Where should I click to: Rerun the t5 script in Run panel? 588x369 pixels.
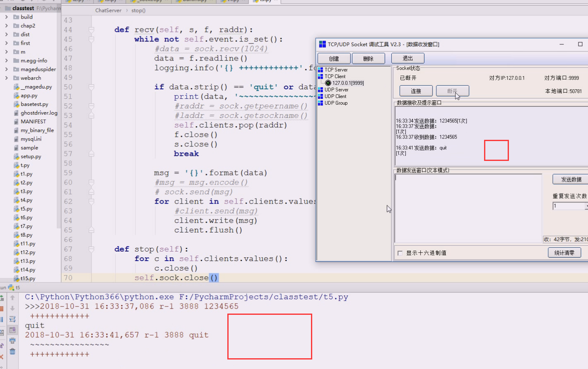click(2, 299)
